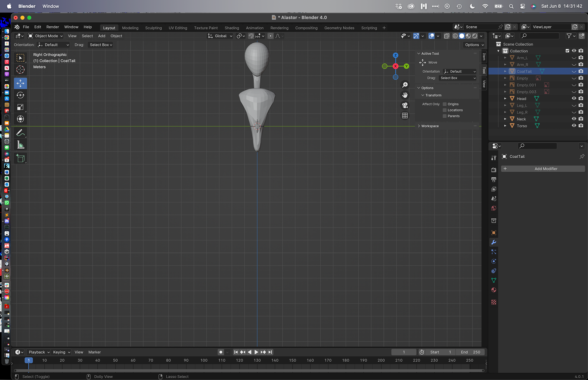Open the Playback dropdown in timeline
The width and height of the screenshot is (588, 380).
pyautogui.click(x=39, y=352)
